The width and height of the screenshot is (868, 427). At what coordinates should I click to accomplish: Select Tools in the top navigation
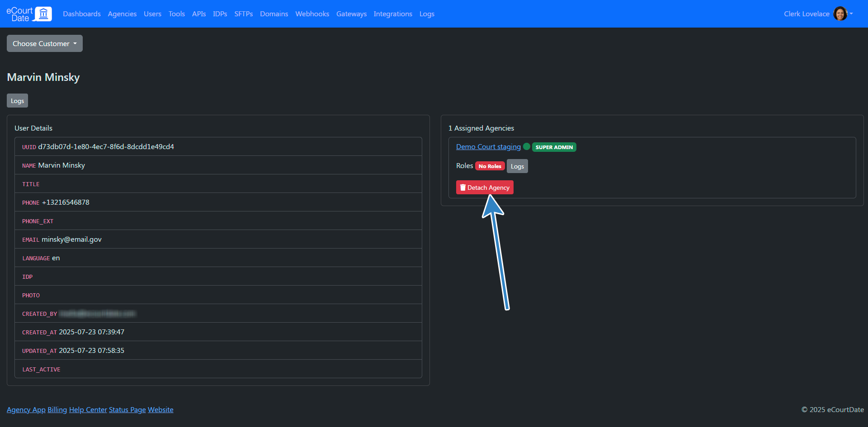click(x=177, y=14)
